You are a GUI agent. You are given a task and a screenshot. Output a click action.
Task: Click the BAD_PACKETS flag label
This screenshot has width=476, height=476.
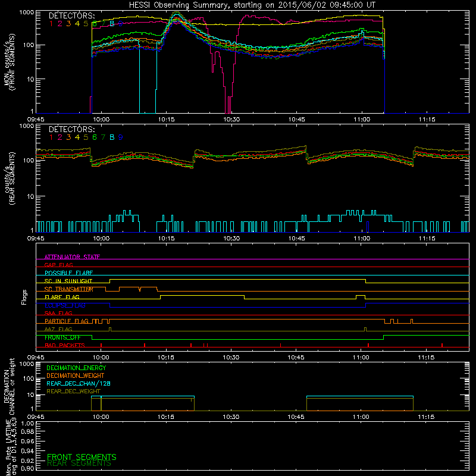(65, 345)
